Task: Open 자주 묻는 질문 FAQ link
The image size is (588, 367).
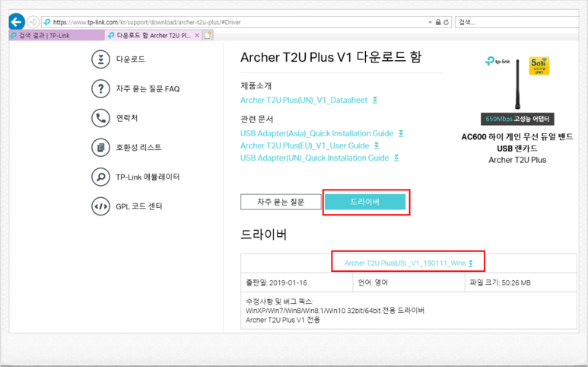Action: [x=148, y=89]
